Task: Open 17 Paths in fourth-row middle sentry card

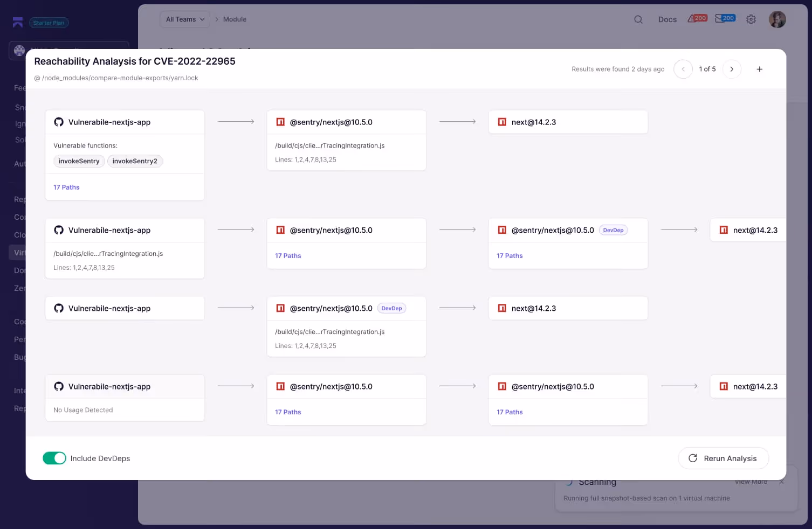Action: 288,412
